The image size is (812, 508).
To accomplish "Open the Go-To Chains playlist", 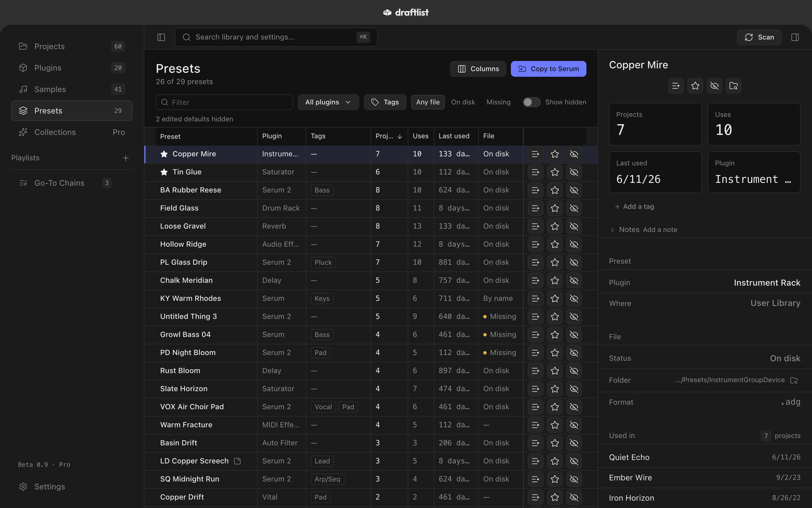I will (72, 183).
